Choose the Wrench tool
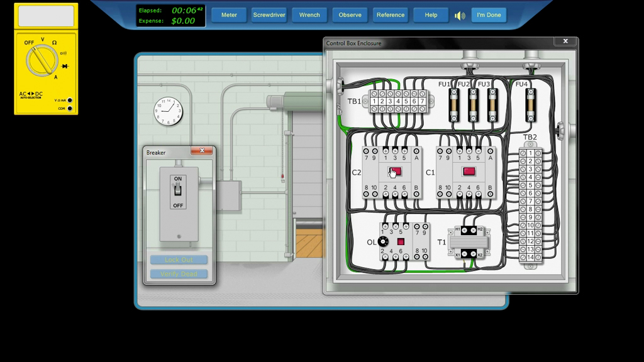Image resolution: width=644 pixels, height=362 pixels. [x=309, y=15]
